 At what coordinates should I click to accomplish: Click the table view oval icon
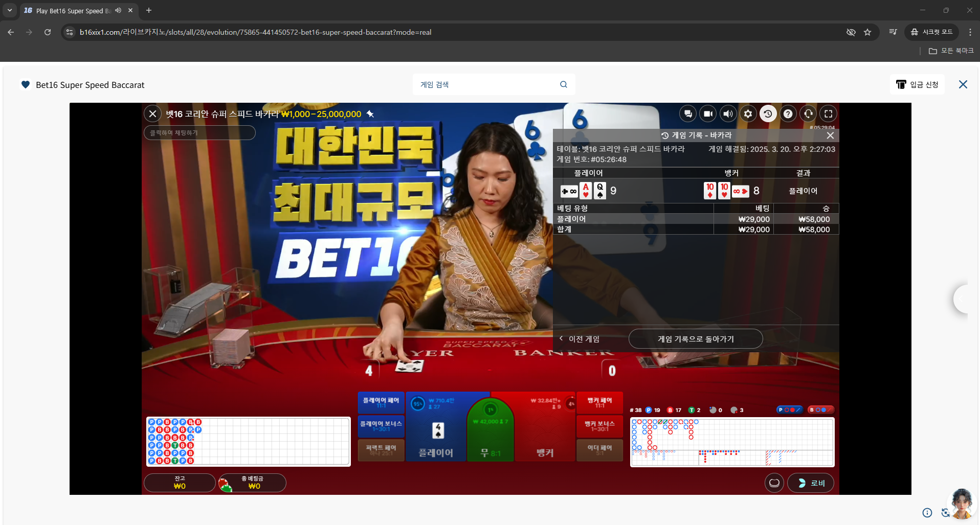coord(774,483)
